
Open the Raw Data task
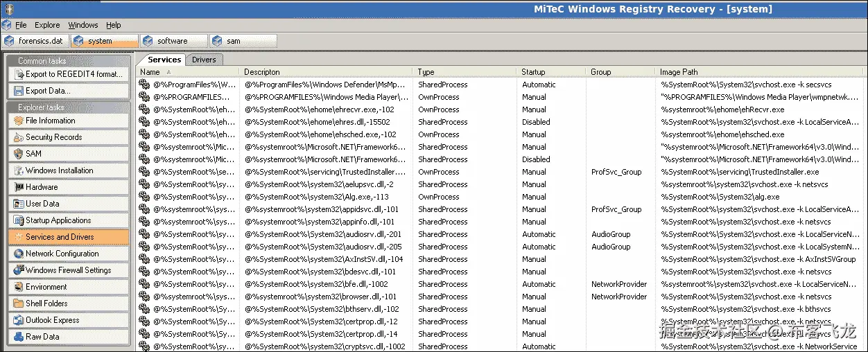68,337
